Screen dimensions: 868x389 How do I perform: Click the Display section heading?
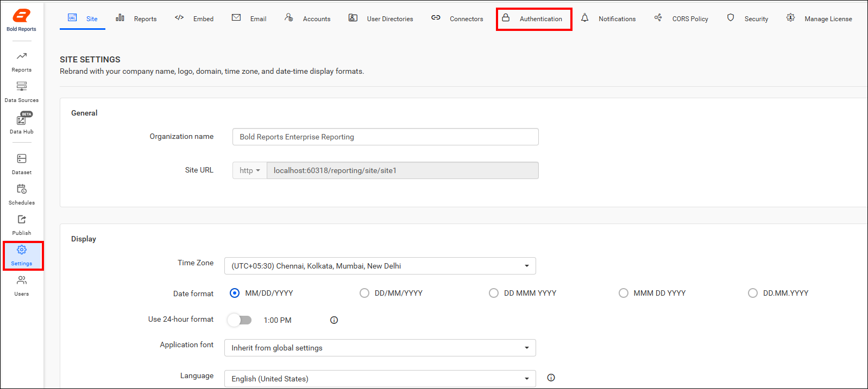84,239
